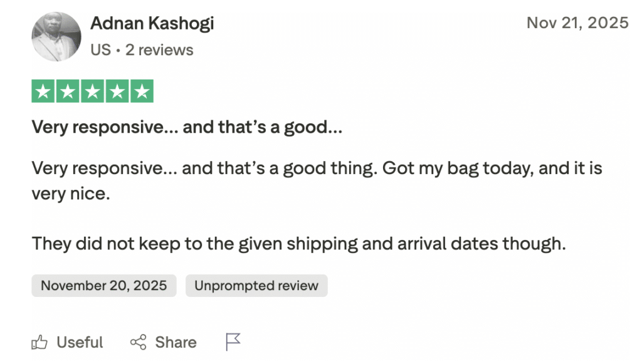Screen dimensions: 642x364
Task: Click the 'Got my bag today' paragraph
Action: (x=317, y=180)
